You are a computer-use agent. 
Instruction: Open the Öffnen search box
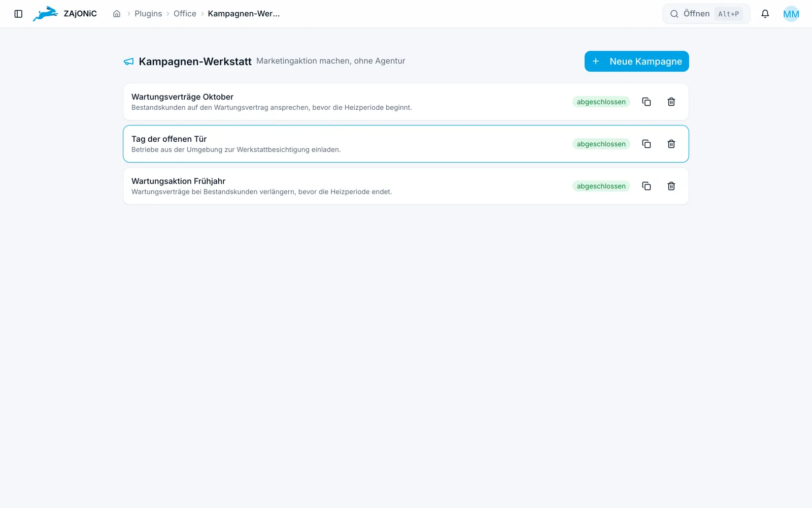(706, 14)
